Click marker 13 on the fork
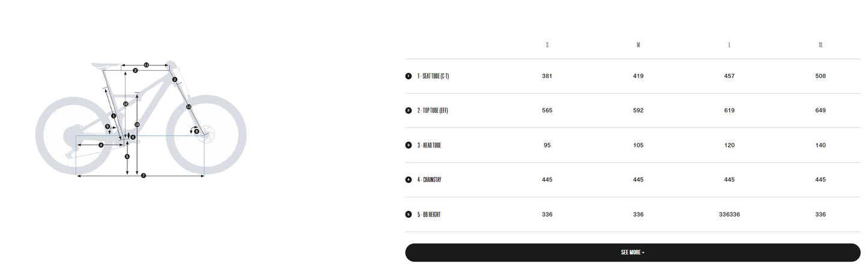The width and height of the screenshot is (868, 276). click(189, 106)
